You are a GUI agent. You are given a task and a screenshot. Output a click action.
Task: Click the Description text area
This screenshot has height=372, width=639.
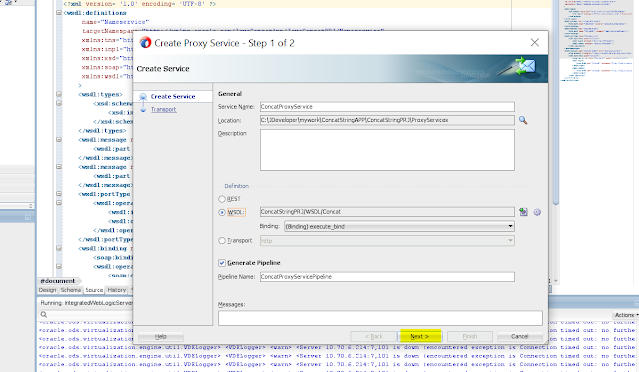(x=387, y=150)
